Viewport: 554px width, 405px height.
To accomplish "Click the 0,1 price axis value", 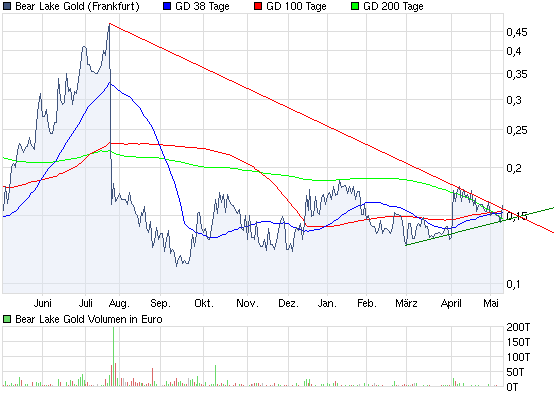I will pyautogui.click(x=513, y=284).
